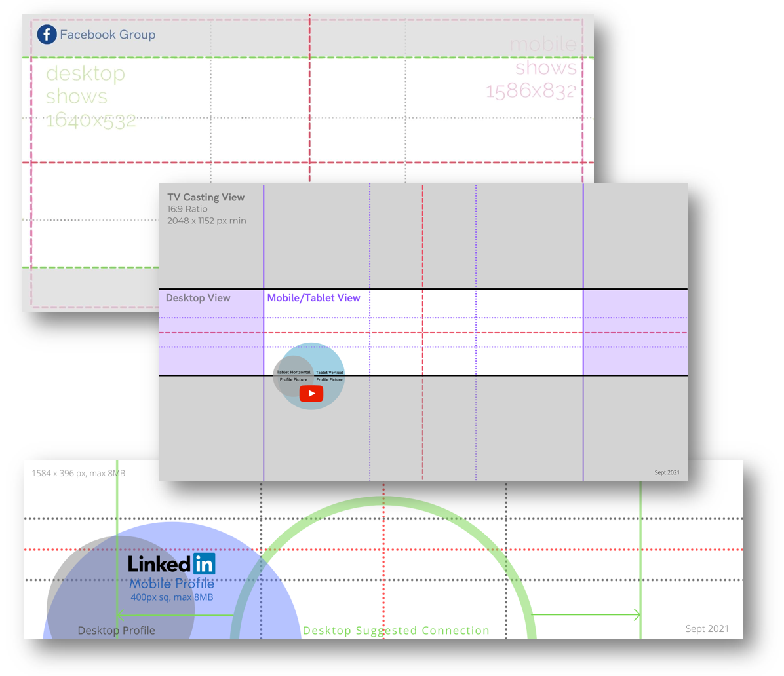Click the "Desktop Suggested Connection" text

(396, 631)
